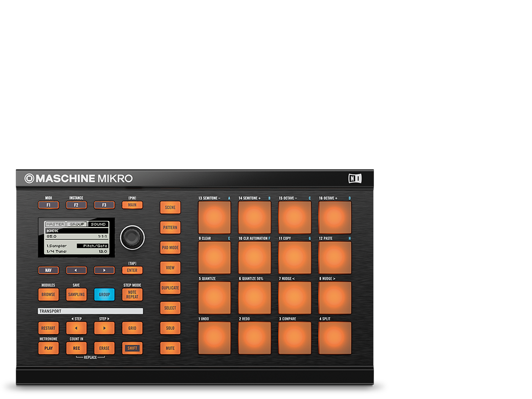Viewport: 532px width, 399px height.
Task: Toggle the SOLO button
Action: pos(170,328)
